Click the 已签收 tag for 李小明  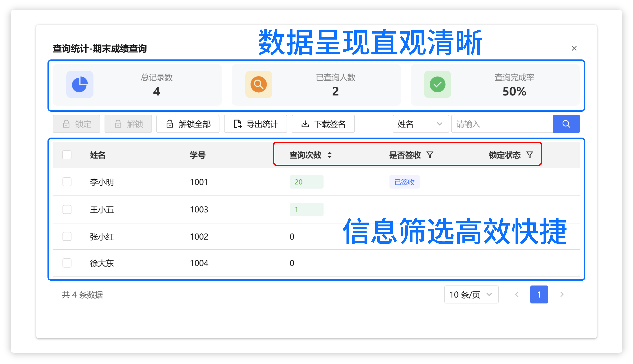[x=404, y=182]
